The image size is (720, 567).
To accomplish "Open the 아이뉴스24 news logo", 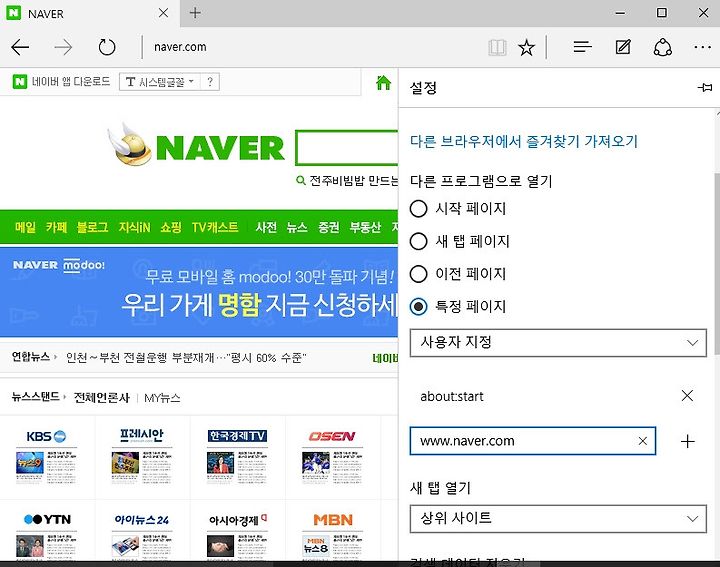I will tap(141, 520).
